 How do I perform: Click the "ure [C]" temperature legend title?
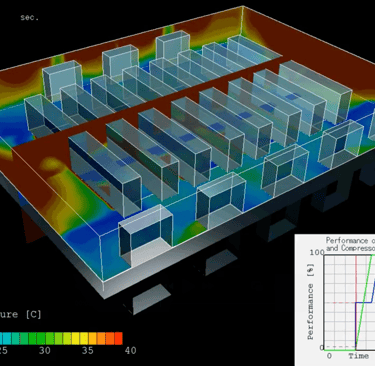click(x=21, y=314)
